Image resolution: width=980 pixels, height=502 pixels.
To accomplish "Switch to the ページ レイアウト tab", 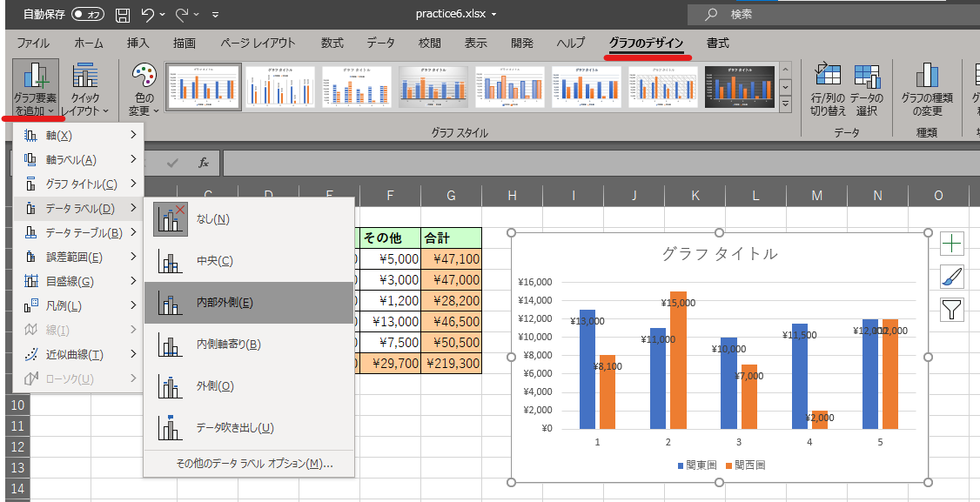I will click(x=258, y=44).
